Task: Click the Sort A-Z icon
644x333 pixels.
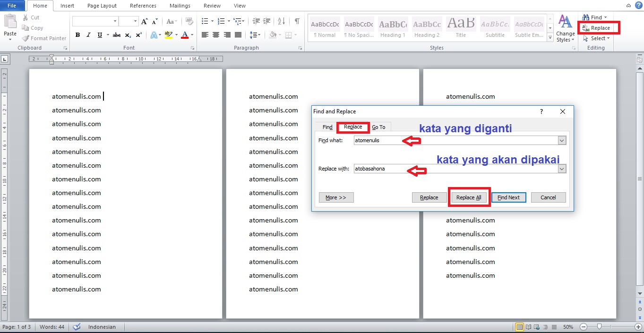Action: (282, 21)
